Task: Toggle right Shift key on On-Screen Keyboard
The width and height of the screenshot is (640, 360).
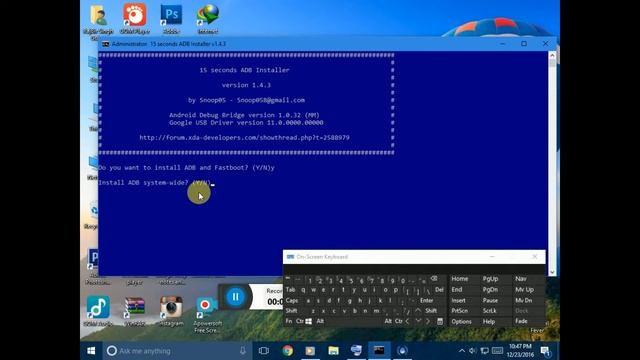Action: (x=431, y=311)
